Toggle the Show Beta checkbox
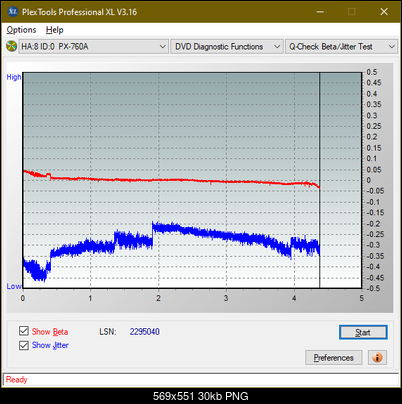Image resolution: width=402 pixels, height=404 pixels. (24, 331)
